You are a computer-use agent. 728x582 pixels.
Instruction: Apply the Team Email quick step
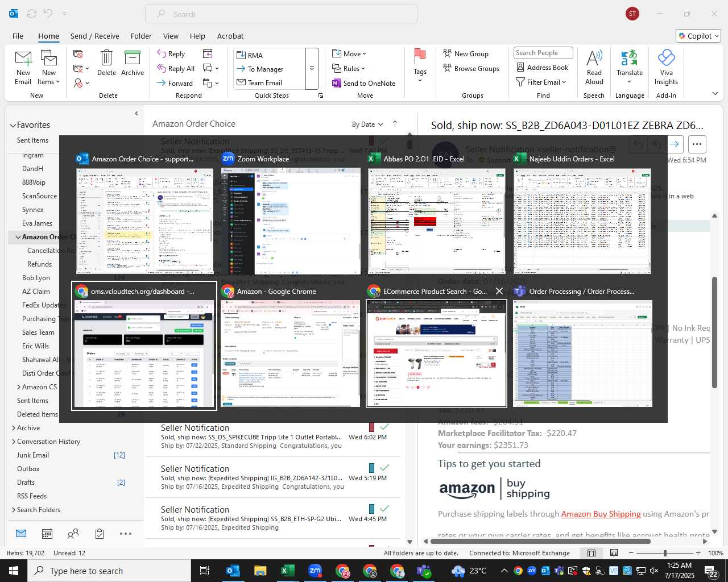pyautogui.click(x=269, y=82)
